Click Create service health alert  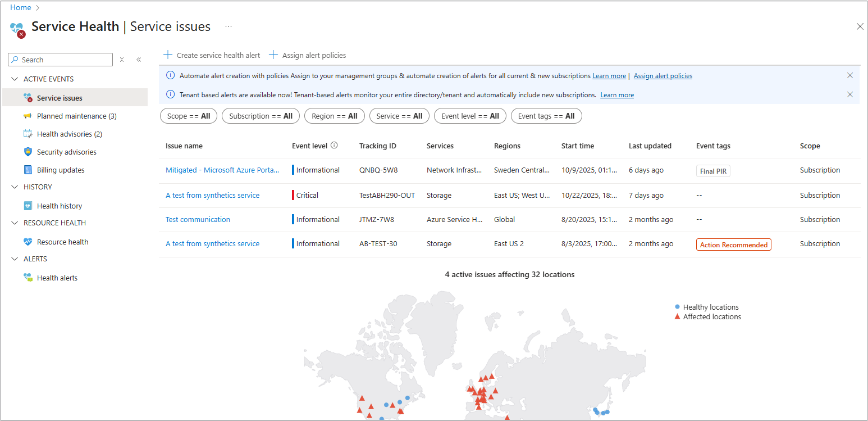pyautogui.click(x=212, y=55)
